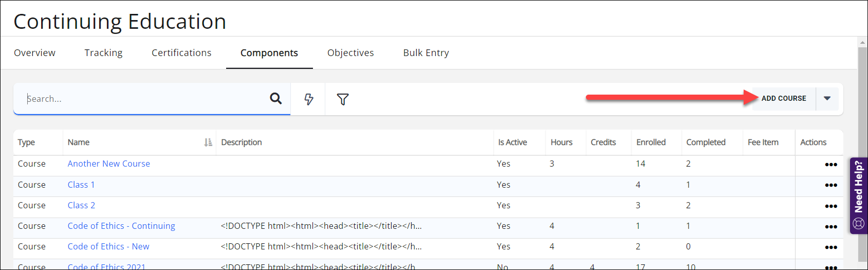Open actions ellipsis for Class 1 row
Image resolution: width=868 pixels, height=270 pixels.
click(x=830, y=185)
